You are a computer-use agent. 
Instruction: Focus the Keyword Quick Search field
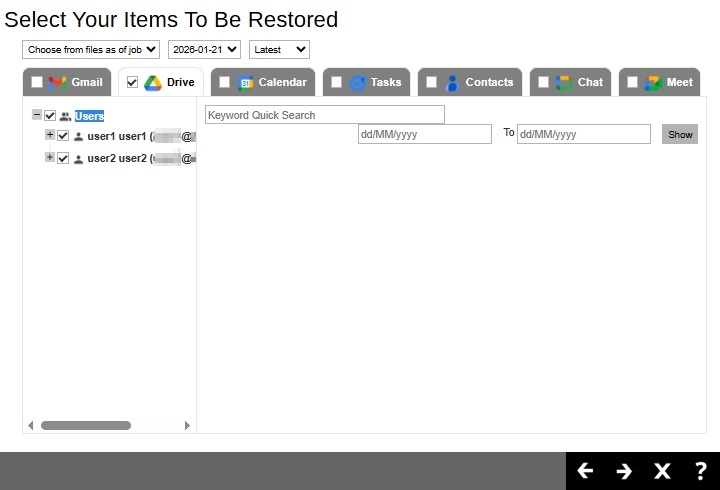point(324,115)
